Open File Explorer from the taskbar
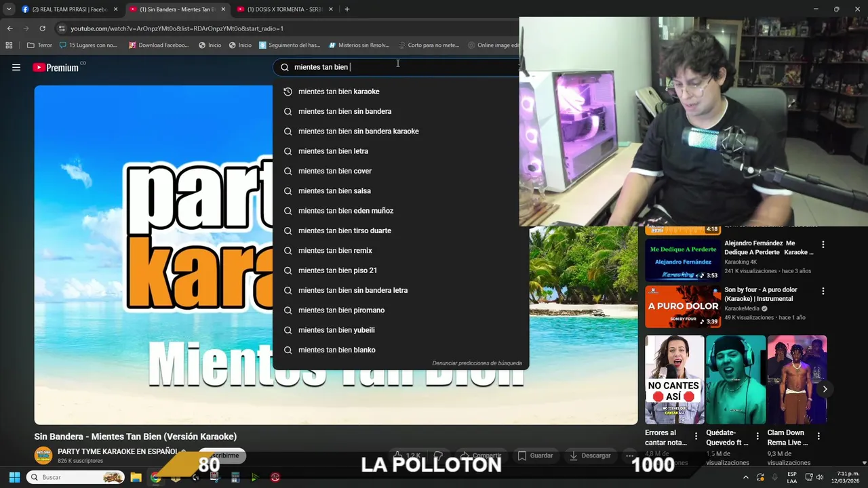 [135, 477]
